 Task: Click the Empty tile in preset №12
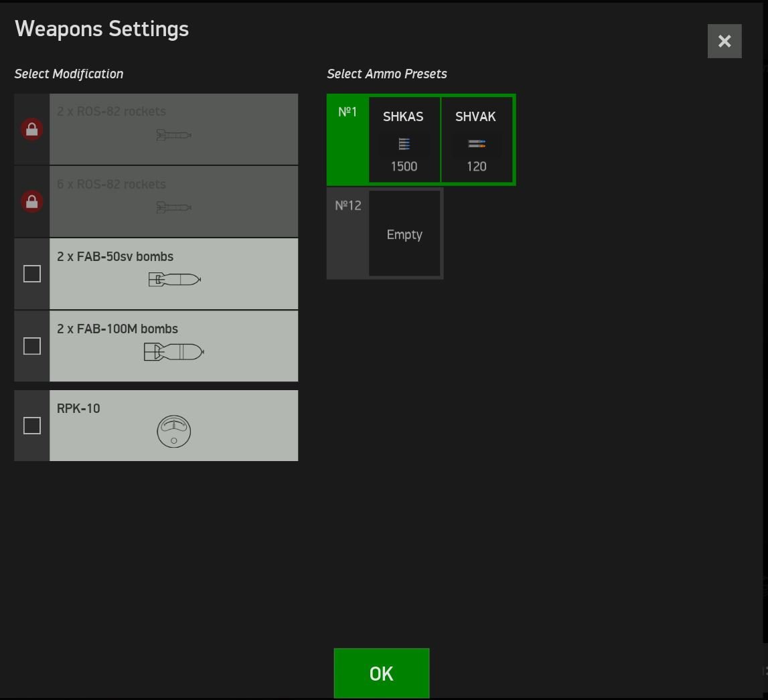coord(404,234)
